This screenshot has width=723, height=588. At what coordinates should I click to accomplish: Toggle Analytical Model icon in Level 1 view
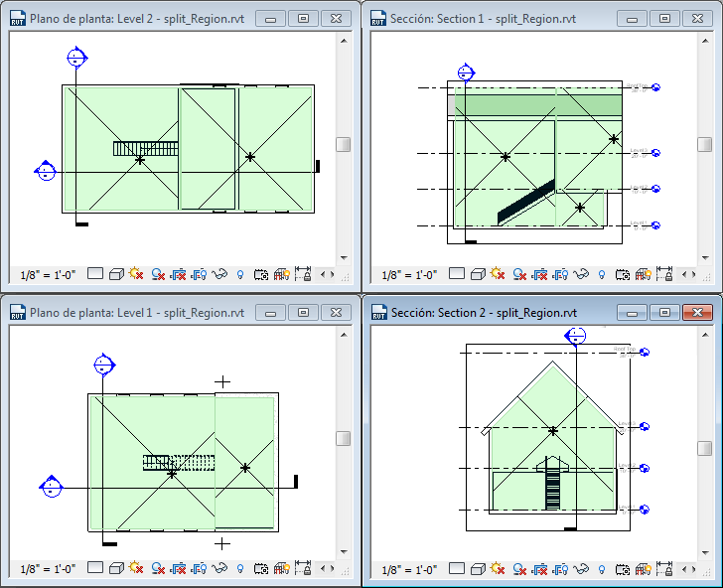point(282,568)
